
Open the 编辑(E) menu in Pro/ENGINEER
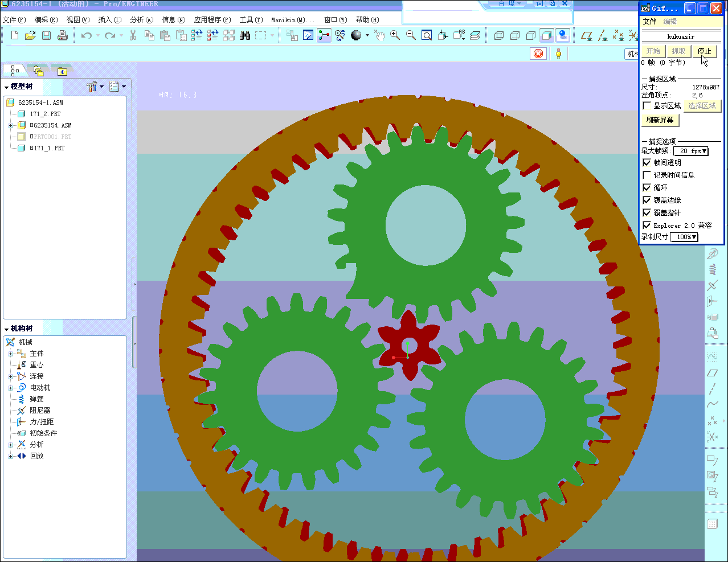(46, 20)
